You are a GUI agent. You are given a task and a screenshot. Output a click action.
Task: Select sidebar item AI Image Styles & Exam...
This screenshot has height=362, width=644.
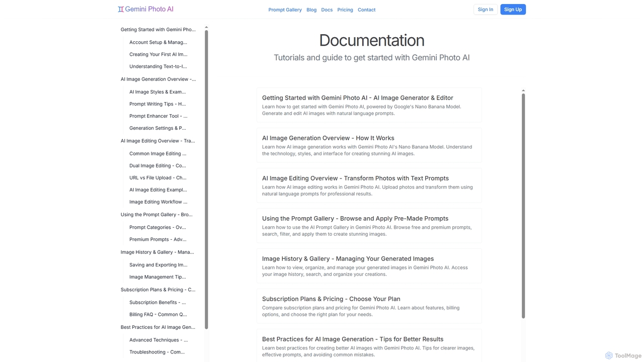click(x=157, y=92)
